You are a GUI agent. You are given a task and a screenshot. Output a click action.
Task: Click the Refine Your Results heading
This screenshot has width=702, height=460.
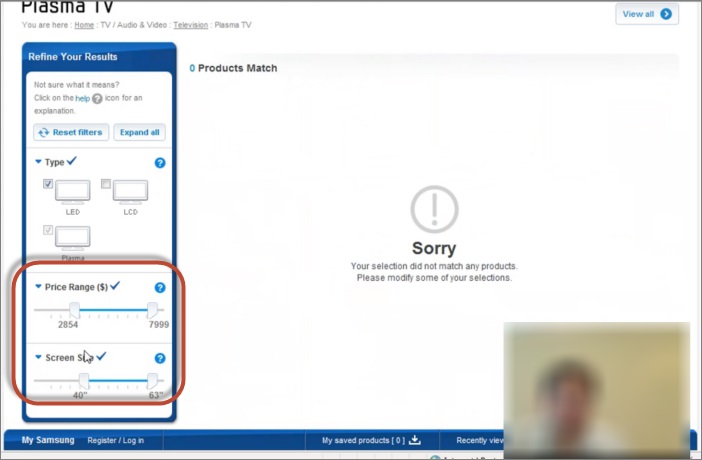[x=73, y=57]
